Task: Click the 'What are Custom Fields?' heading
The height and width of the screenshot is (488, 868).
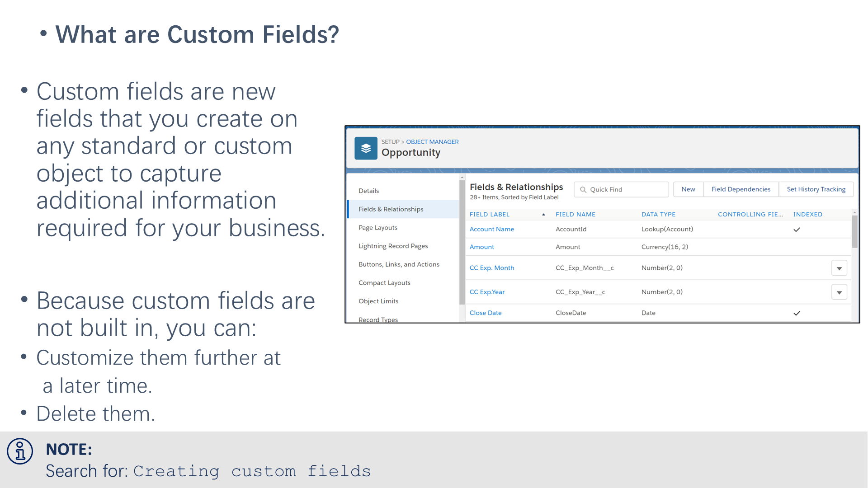Action: click(197, 34)
